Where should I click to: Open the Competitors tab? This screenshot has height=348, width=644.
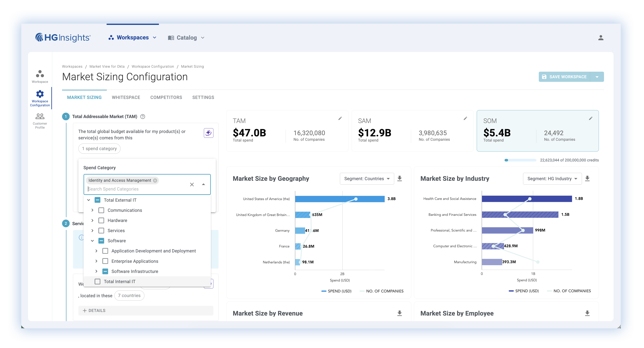pos(166,97)
